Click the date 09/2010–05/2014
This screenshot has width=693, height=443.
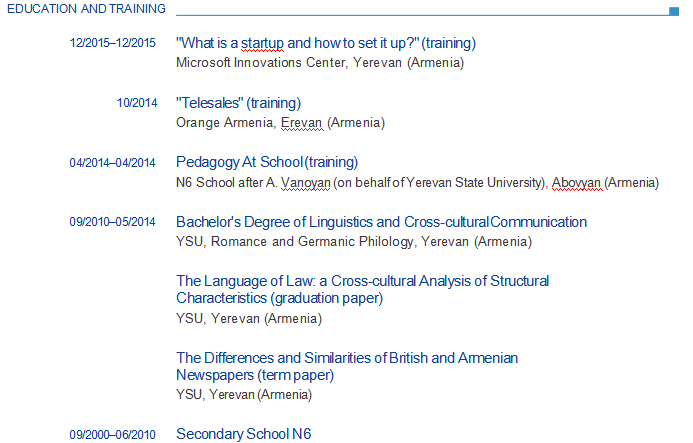pyautogui.click(x=113, y=222)
